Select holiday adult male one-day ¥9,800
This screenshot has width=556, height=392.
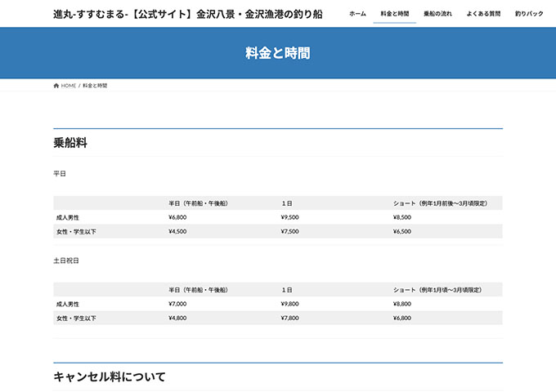[290, 304]
